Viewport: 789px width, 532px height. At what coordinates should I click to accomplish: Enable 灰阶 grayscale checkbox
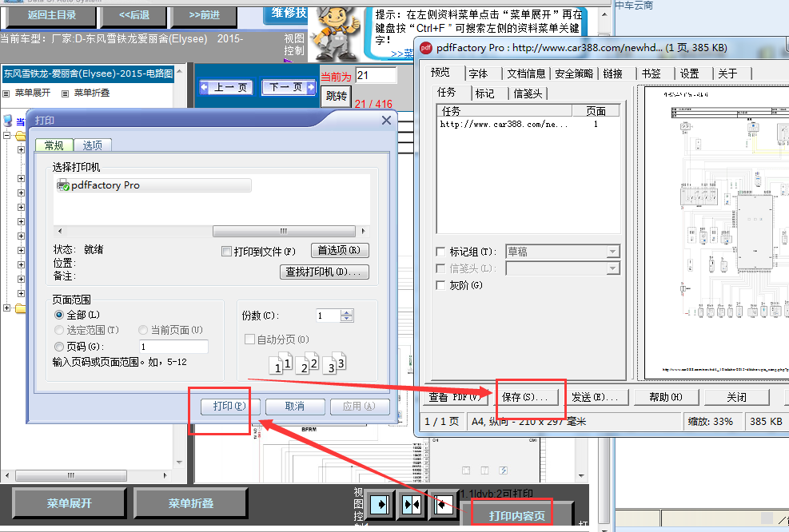(440, 286)
